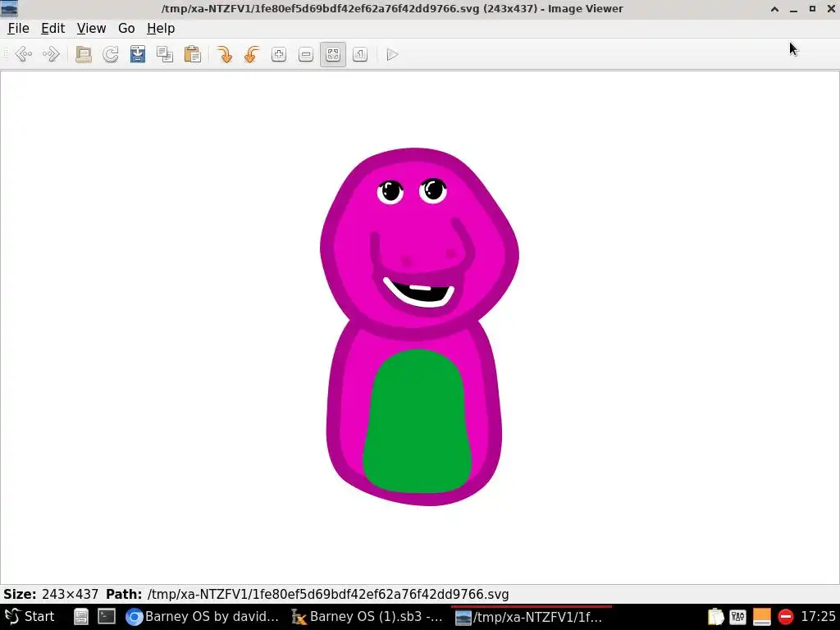Viewport: 840px width, 630px height.
Task: Open the File menu
Action: point(18,29)
